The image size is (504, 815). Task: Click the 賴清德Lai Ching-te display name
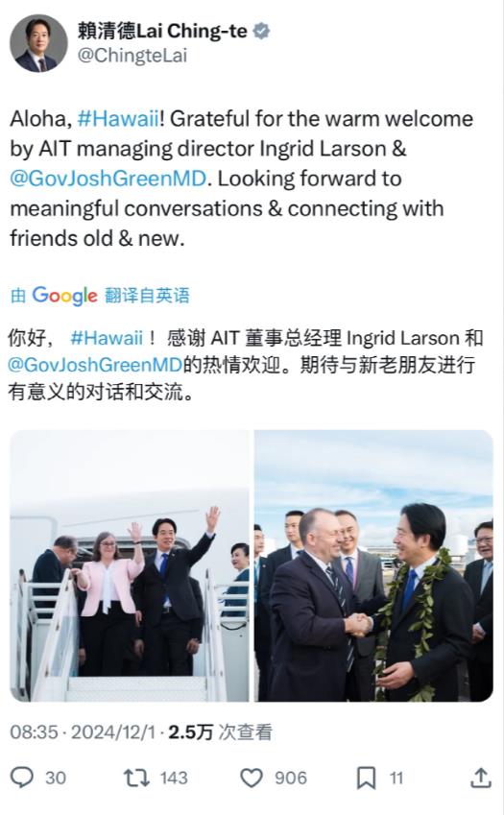pyautogui.click(x=162, y=31)
